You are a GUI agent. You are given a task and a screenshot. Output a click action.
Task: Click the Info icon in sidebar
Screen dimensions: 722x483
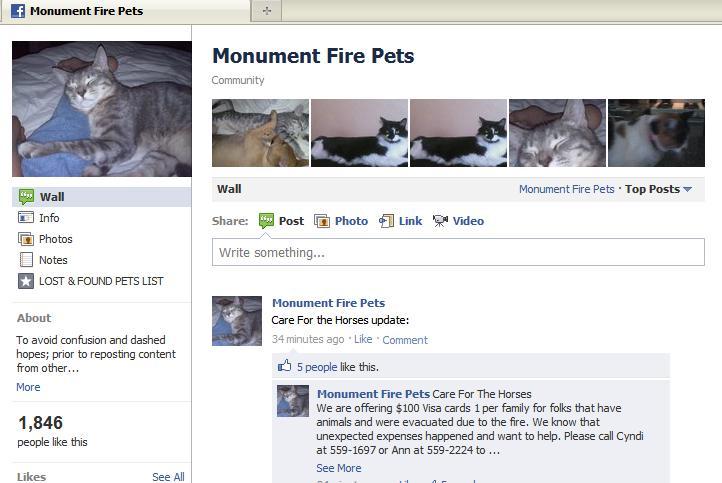click(26, 218)
